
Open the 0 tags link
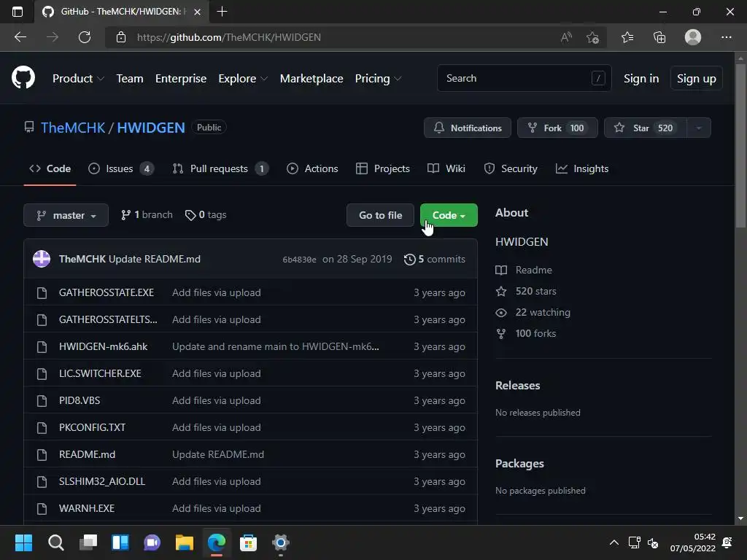tap(206, 215)
